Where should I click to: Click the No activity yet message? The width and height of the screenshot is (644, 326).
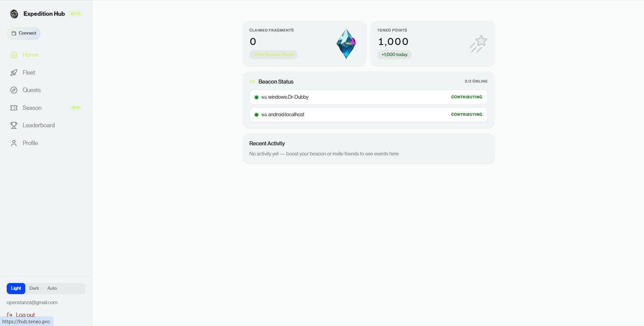click(324, 154)
